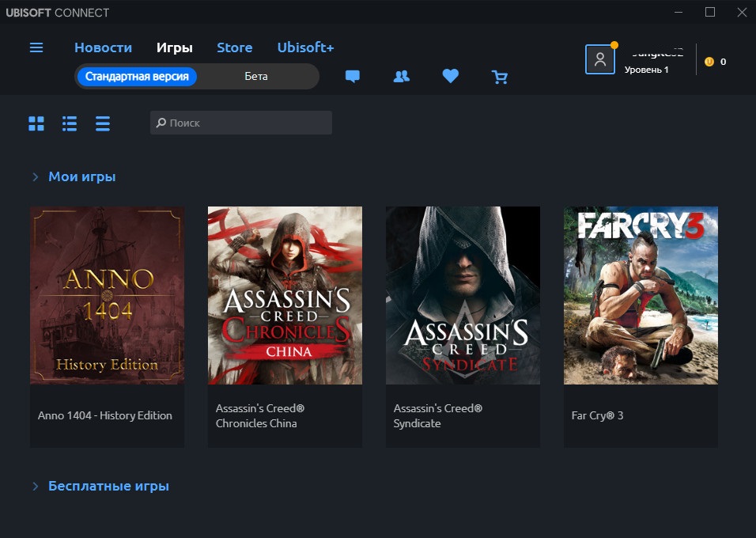Open the friends list icon
Screen dimensions: 756x538
[x=402, y=76]
